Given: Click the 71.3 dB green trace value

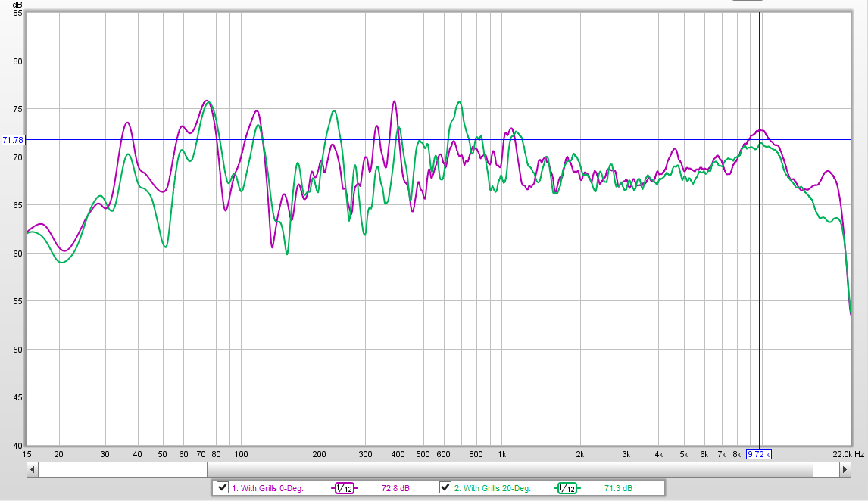Looking at the screenshot, I should pyautogui.click(x=618, y=488).
